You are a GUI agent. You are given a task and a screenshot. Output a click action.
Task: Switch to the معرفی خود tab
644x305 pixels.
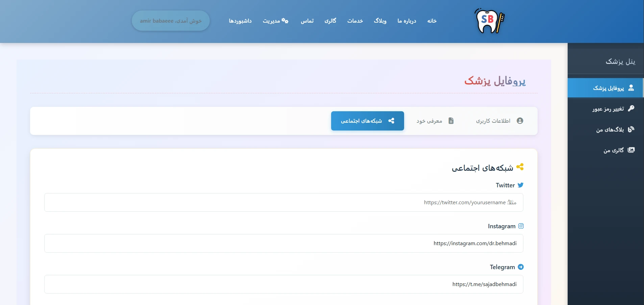tap(435, 121)
